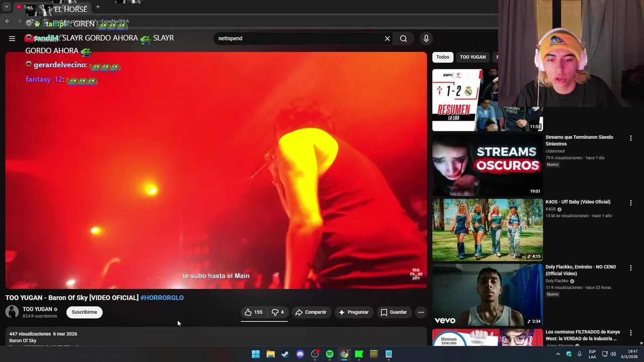Click the Compartir share button
This screenshot has height=362, width=644.
coord(311,312)
